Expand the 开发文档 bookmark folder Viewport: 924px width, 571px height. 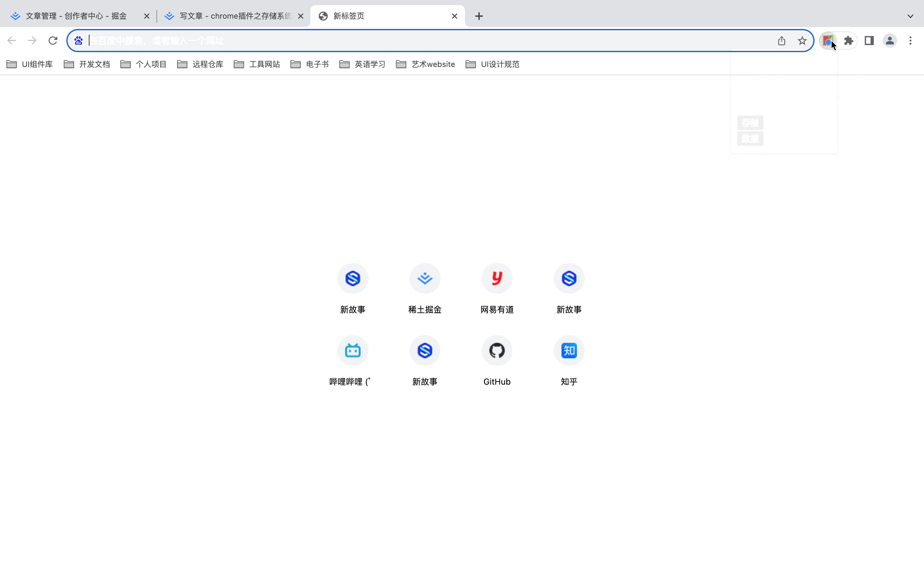(87, 64)
